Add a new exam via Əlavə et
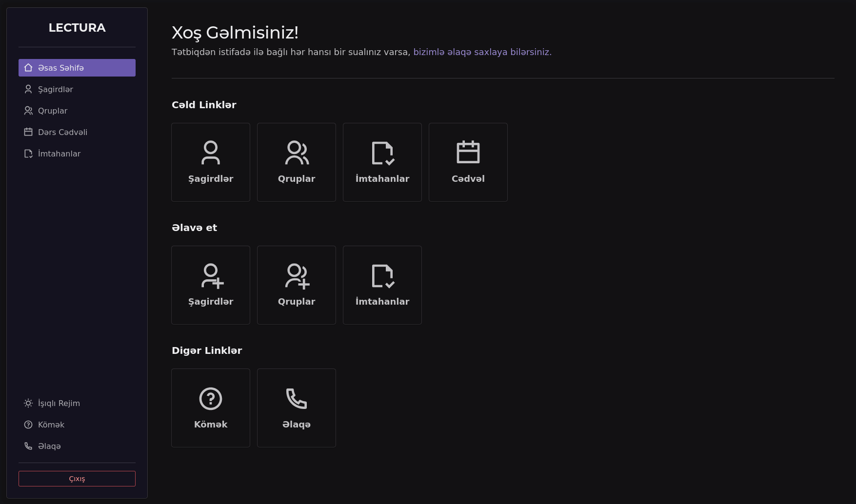This screenshot has width=856, height=504. pyautogui.click(x=382, y=285)
